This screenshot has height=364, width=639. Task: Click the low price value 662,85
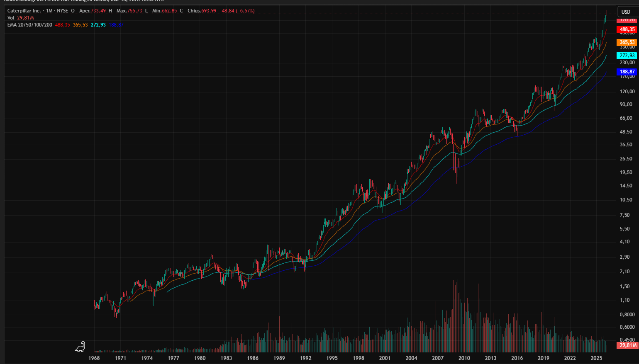point(169,11)
